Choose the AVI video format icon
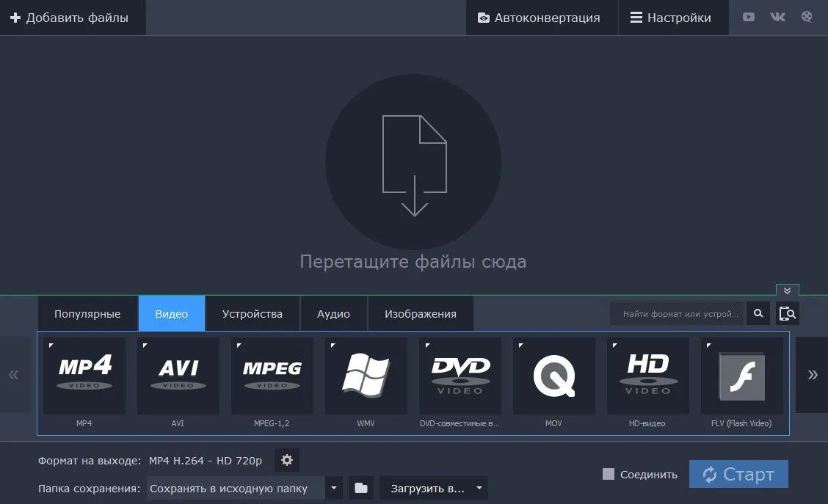The image size is (828, 504). coord(178,376)
